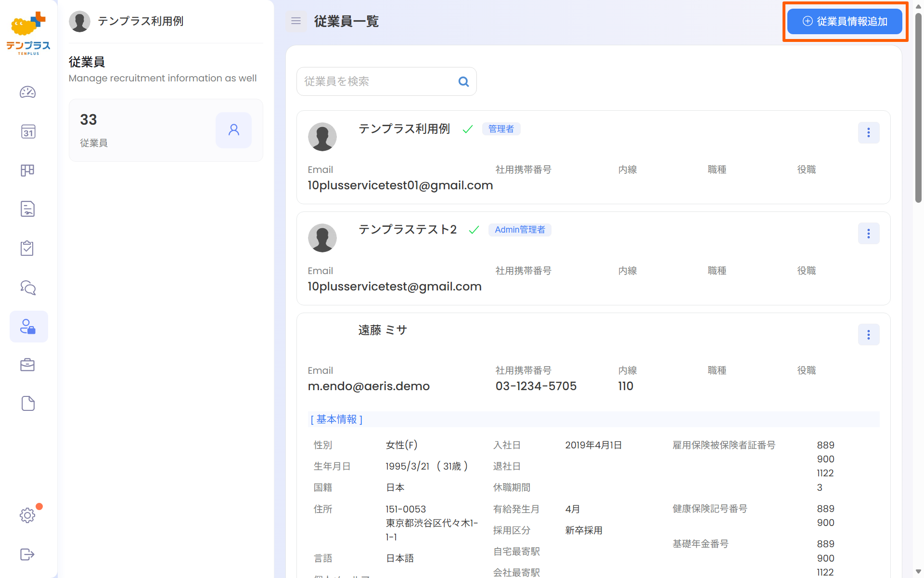Image resolution: width=924 pixels, height=578 pixels.
Task: Open the calendar 31 sidebar icon
Action: click(x=28, y=131)
